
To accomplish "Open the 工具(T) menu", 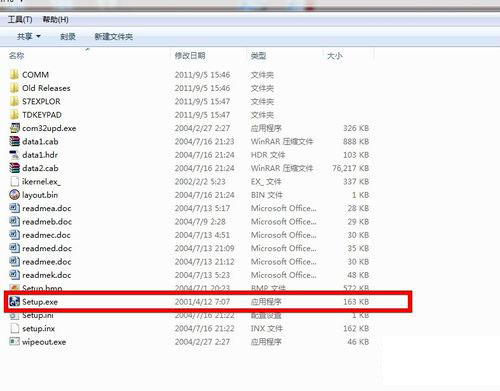I will tap(20, 20).
